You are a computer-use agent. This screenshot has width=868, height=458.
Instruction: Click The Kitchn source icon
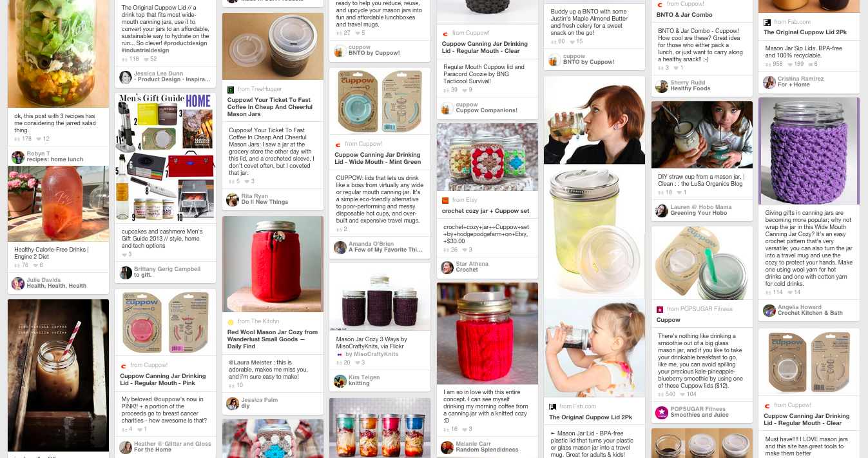click(x=231, y=321)
